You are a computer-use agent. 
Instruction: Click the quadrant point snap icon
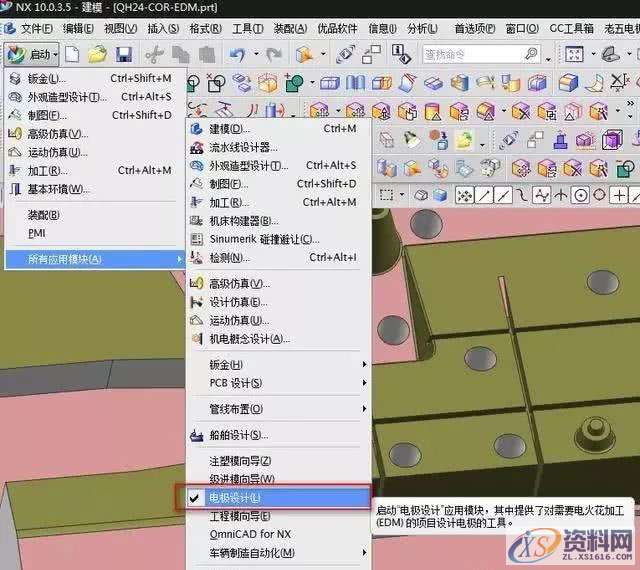point(599,195)
